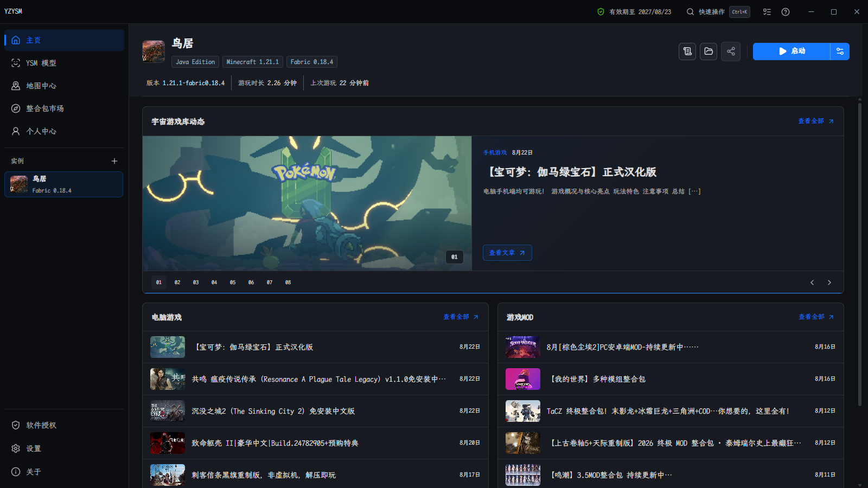Open the instance log document icon

687,52
